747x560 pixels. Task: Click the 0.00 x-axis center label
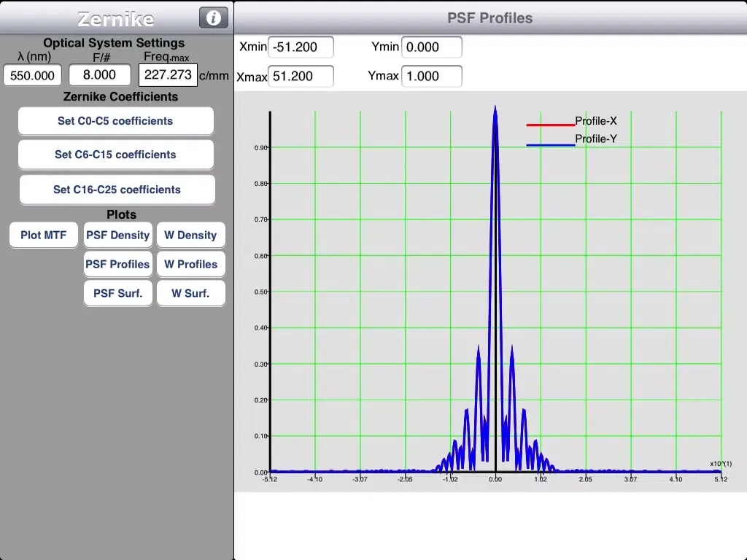[x=495, y=479]
